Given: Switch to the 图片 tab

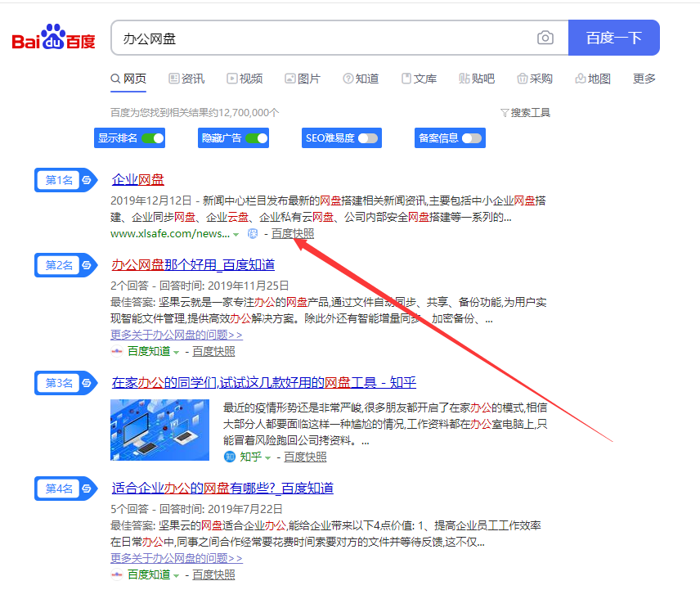Looking at the screenshot, I should [x=303, y=79].
